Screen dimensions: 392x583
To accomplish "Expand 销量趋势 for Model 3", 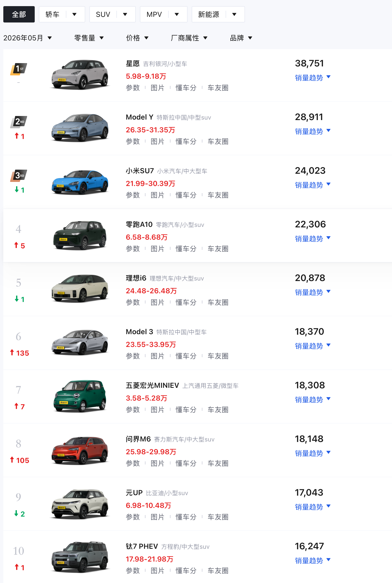I will (313, 346).
